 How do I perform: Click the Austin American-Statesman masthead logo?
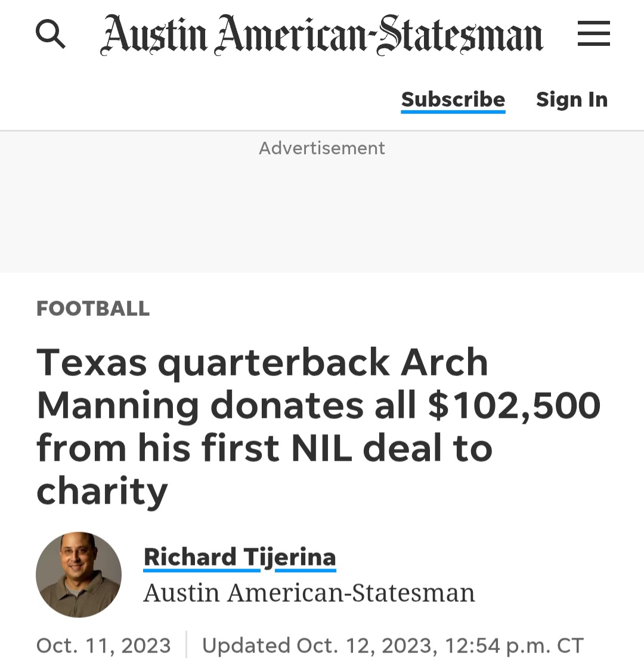(321, 35)
